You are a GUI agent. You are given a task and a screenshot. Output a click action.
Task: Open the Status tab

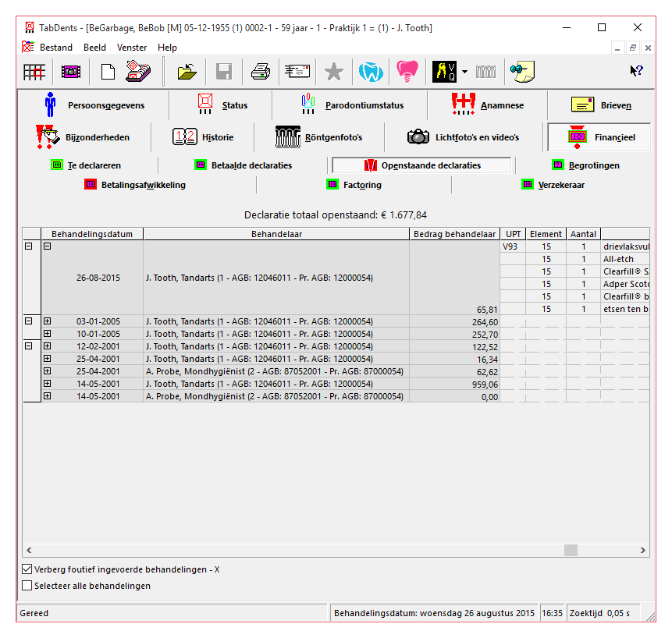222,105
